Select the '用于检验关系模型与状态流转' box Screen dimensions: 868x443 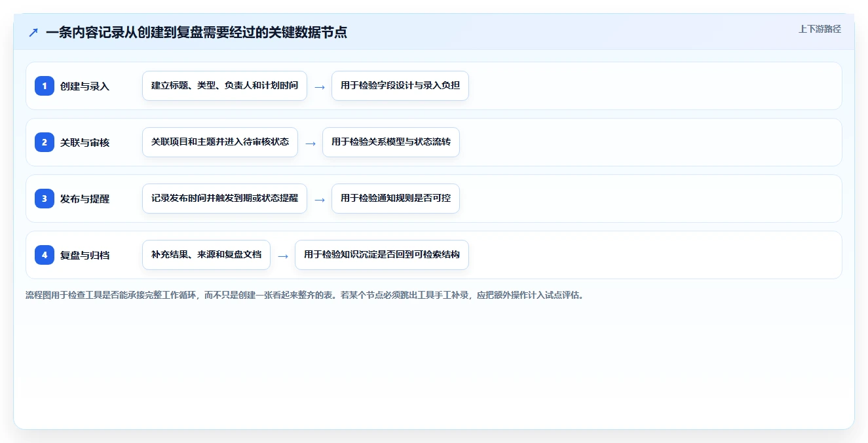coord(391,142)
